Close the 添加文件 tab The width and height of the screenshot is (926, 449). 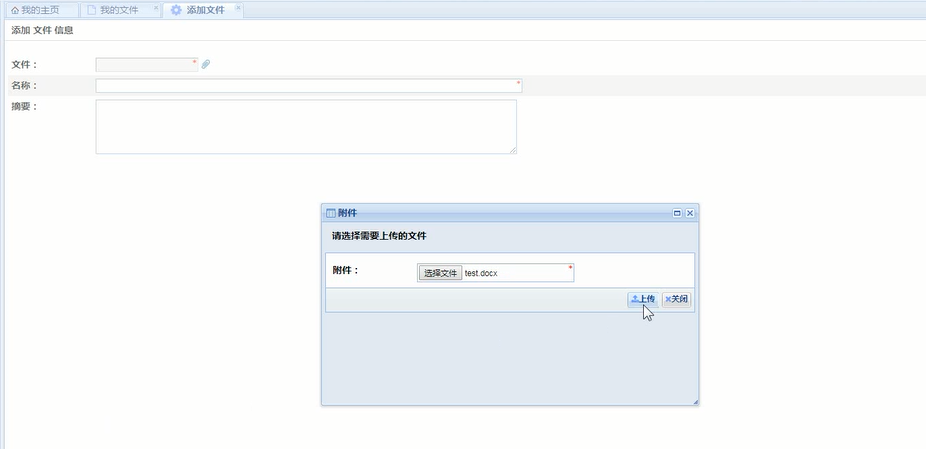238,8
